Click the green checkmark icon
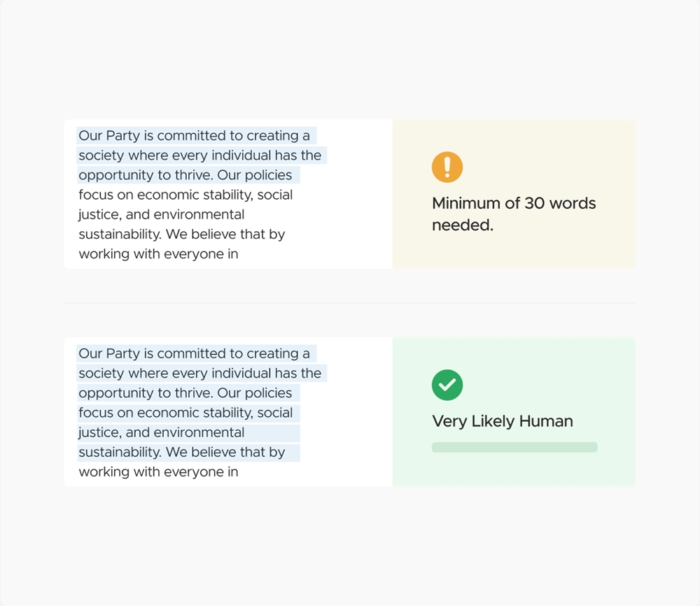 pos(447,385)
